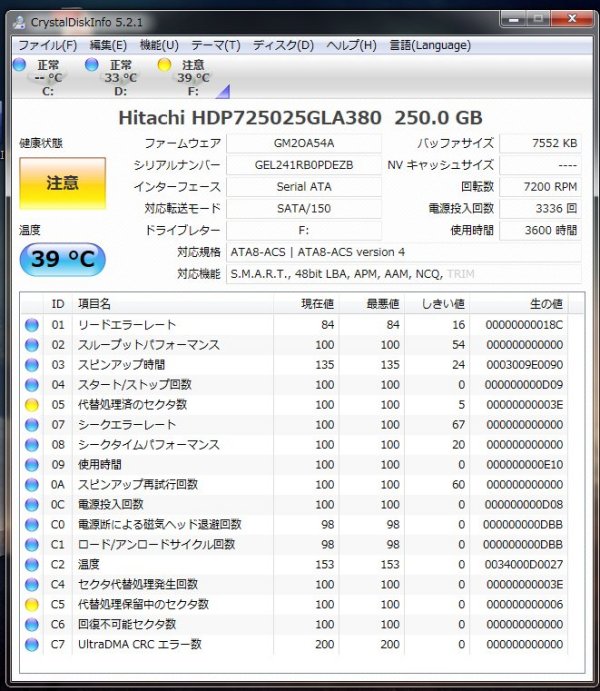Select the リードエラーレート row name
Viewport: 600px width, 691px height.
[x=127, y=325]
